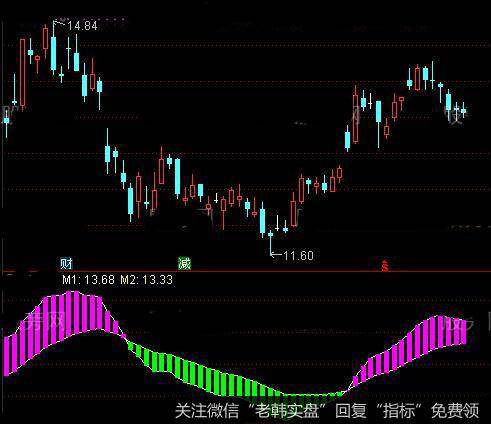Viewport: 491px width, 424px height.
Task: Click the 14.84 high price label
Action: (x=82, y=26)
